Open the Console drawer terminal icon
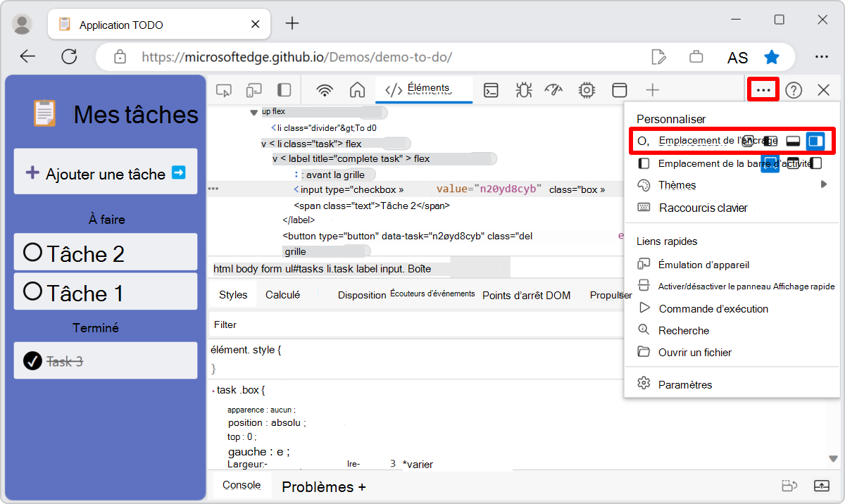 (491, 90)
